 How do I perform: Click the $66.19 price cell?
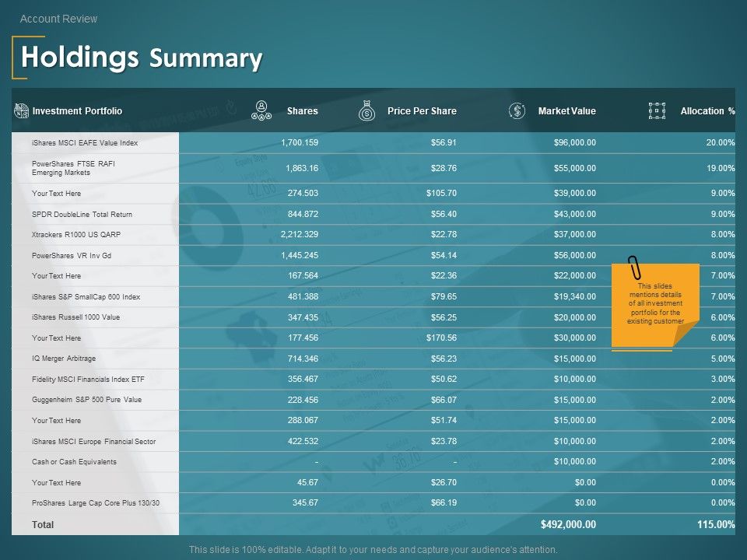click(x=444, y=503)
